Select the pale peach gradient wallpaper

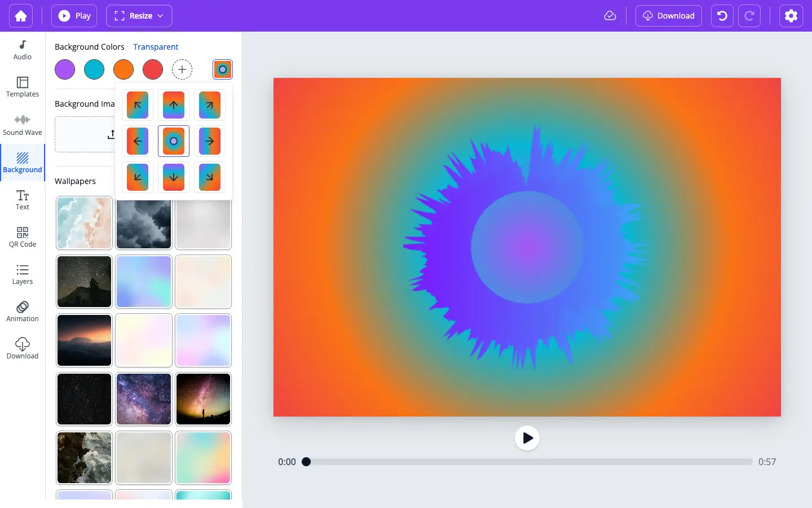click(x=204, y=282)
